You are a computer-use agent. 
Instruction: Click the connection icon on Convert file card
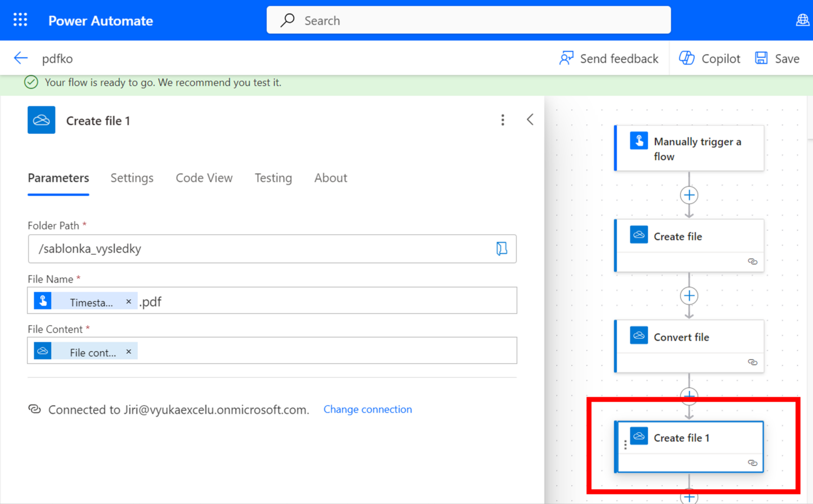pyautogui.click(x=753, y=362)
